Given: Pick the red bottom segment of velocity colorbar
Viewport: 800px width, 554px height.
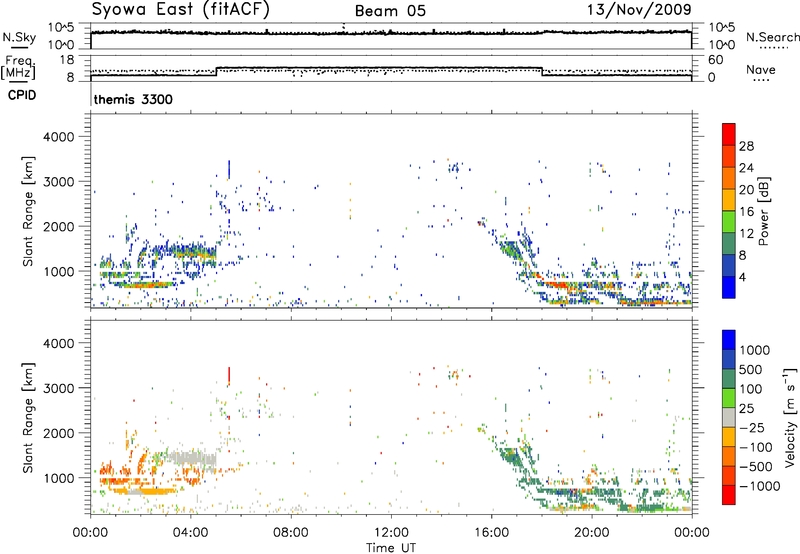Looking at the screenshot, I should click(729, 495).
